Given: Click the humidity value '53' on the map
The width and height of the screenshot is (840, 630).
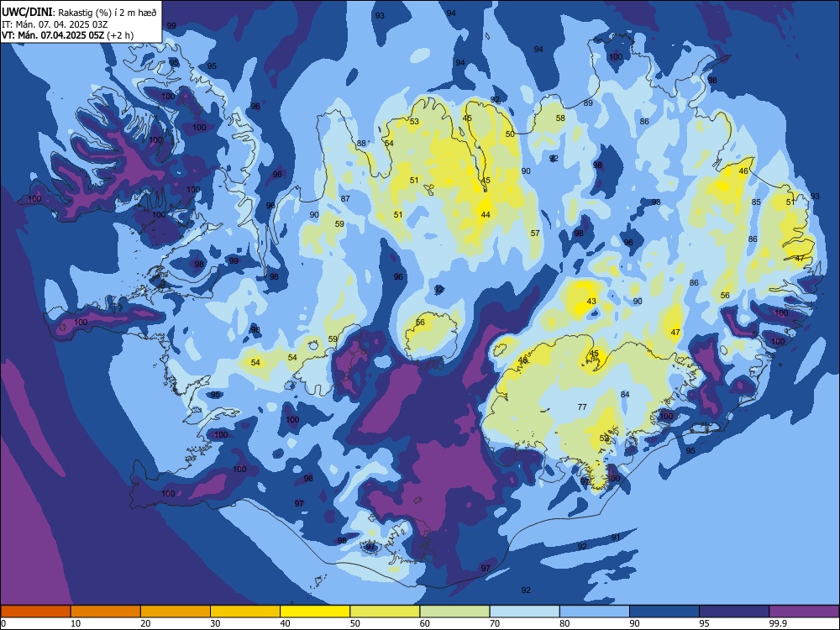Looking at the screenshot, I should [414, 122].
